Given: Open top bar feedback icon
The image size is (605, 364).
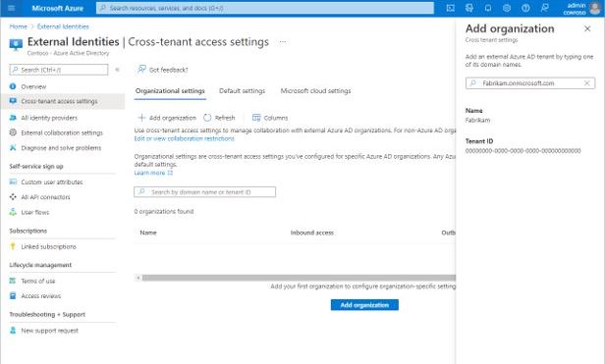Looking at the screenshot, I should pos(544,8).
